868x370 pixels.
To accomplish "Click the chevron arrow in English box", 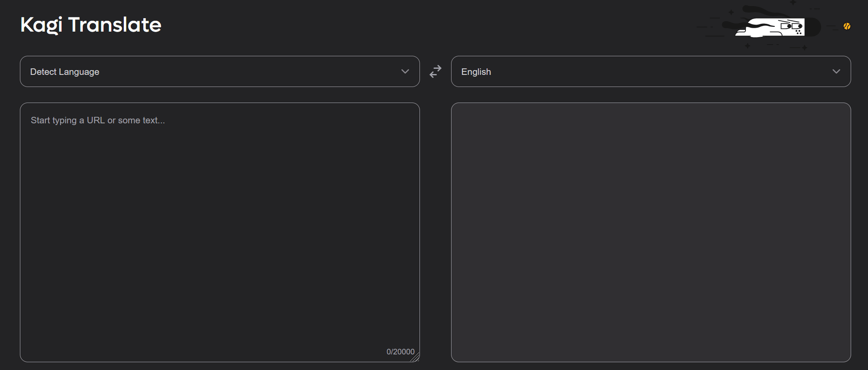I will pos(836,71).
